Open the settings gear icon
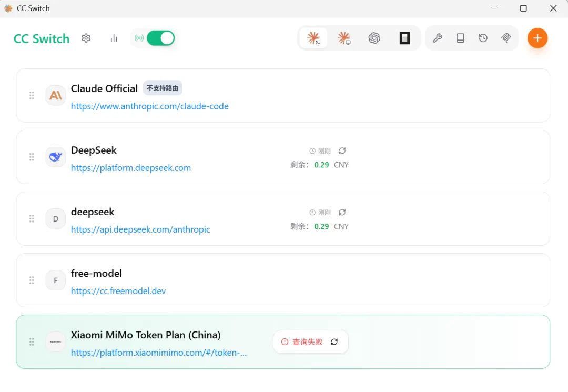 tap(86, 38)
